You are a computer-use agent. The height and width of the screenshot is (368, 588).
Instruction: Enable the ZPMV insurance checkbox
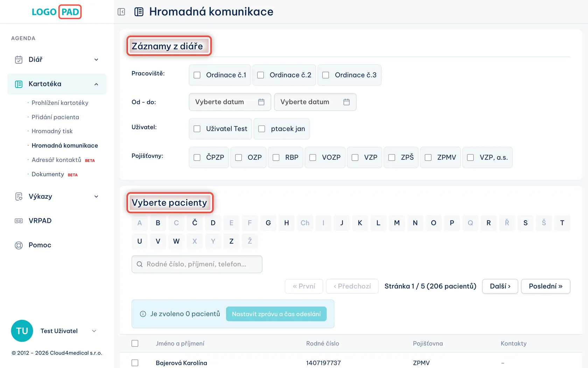coord(428,157)
